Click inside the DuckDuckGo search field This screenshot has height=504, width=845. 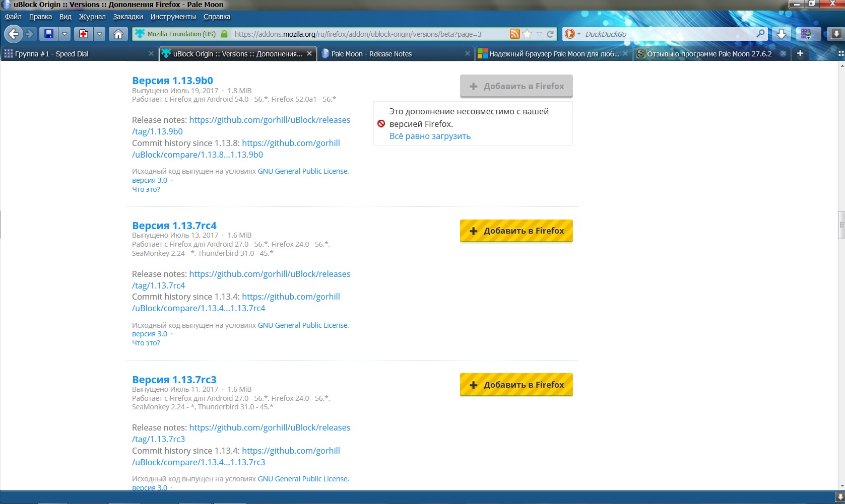[669, 34]
